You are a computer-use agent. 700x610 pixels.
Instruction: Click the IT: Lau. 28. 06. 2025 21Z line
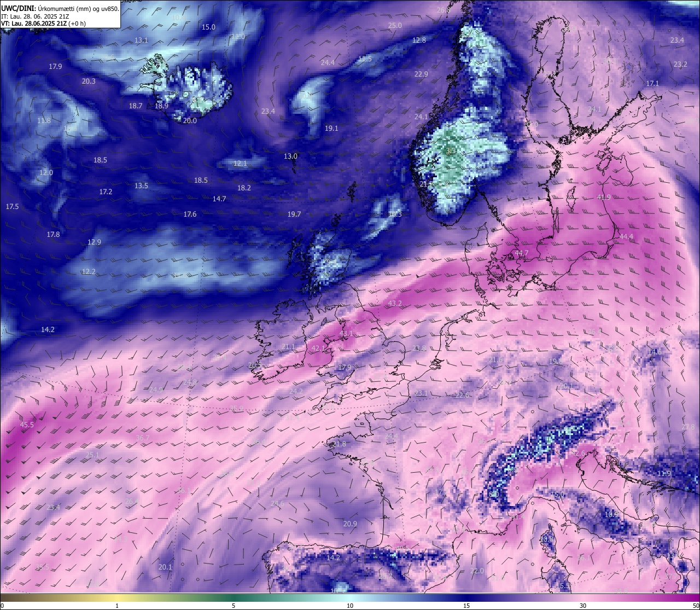pyautogui.click(x=35, y=16)
